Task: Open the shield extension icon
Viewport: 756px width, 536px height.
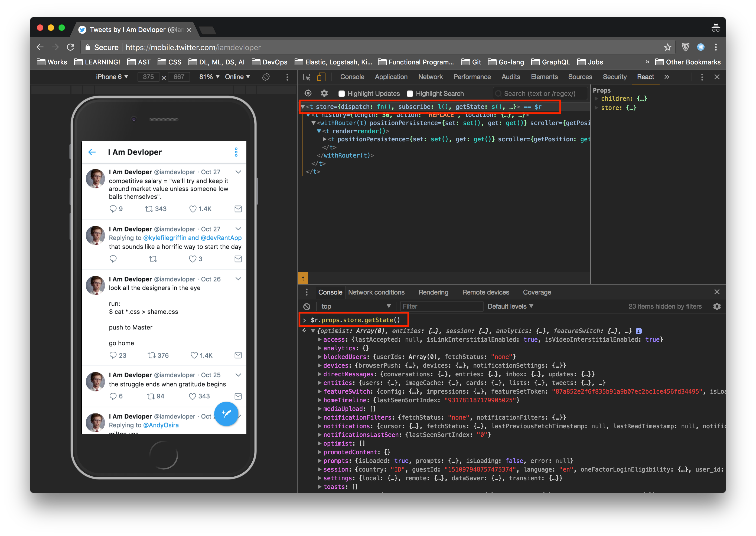Action: [x=685, y=47]
